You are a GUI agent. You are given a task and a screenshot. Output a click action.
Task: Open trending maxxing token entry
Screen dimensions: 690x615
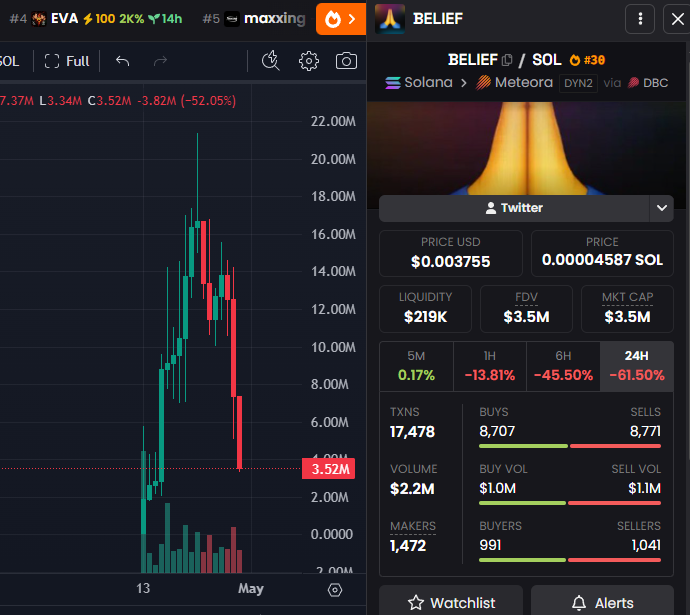[x=254, y=19]
